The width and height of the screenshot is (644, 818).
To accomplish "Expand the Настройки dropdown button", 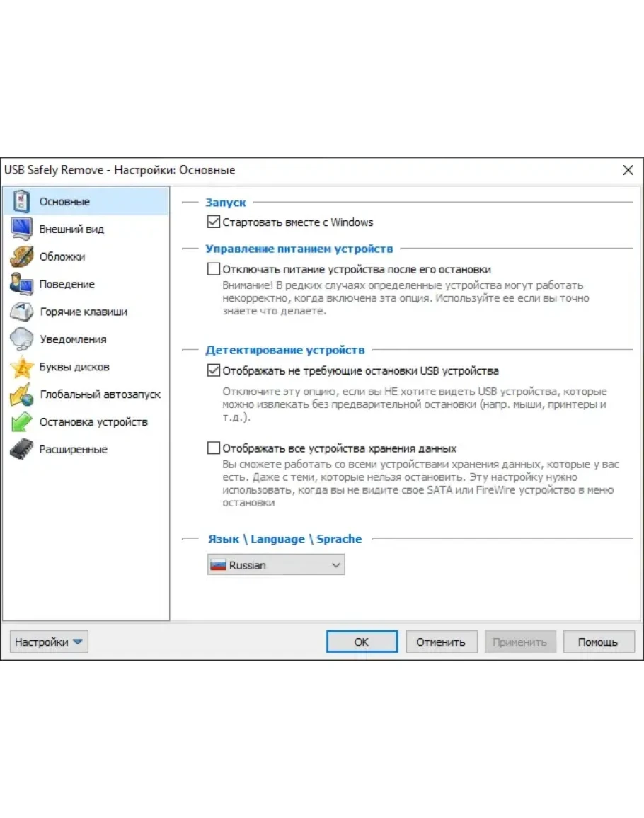I will [x=49, y=642].
